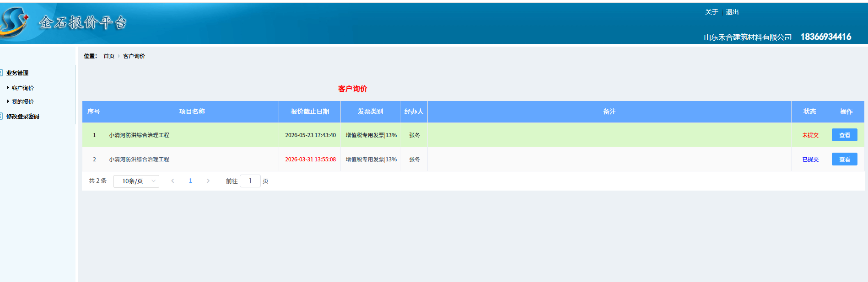Click 退出 to log out

pyautogui.click(x=732, y=12)
